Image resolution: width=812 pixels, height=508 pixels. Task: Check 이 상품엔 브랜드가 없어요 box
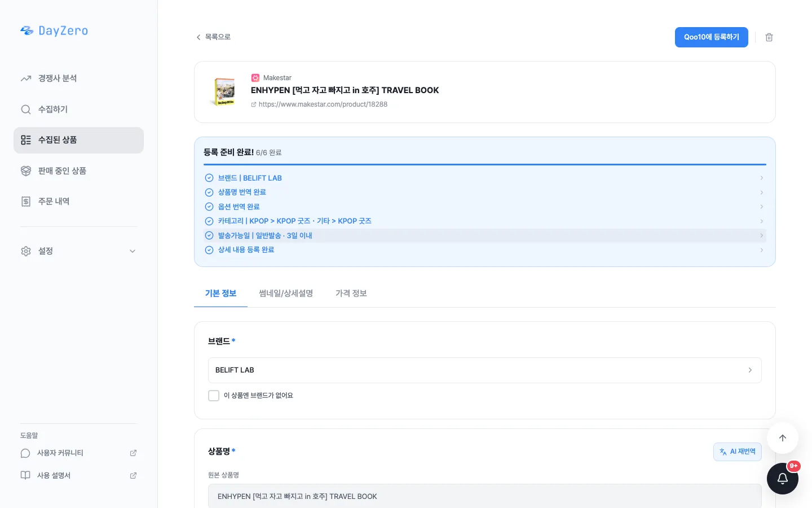tap(214, 396)
